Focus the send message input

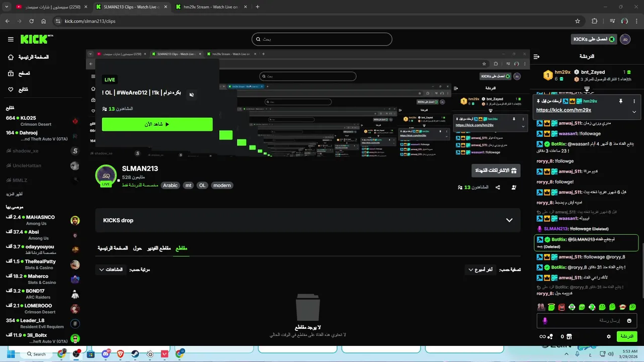(x=587, y=321)
